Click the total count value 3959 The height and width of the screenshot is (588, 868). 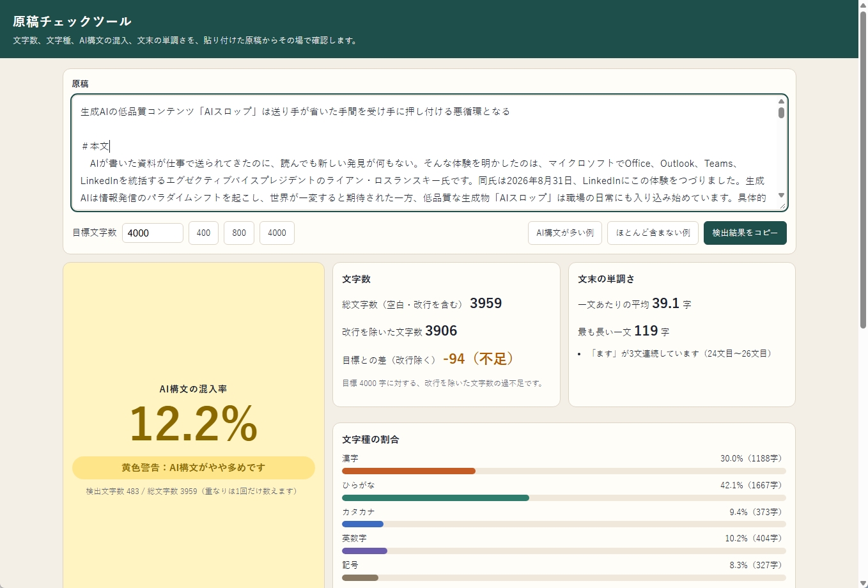pyautogui.click(x=486, y=303)
